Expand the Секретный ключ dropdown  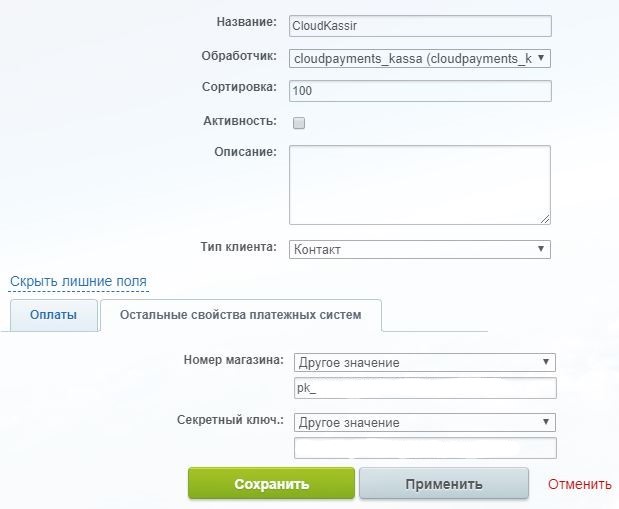tap(424, 422)
